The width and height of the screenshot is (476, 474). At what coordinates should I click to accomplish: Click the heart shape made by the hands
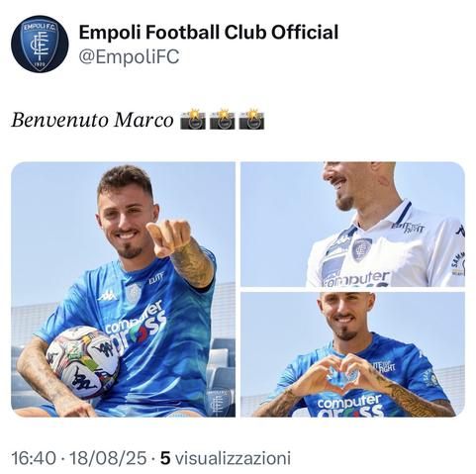344,375
